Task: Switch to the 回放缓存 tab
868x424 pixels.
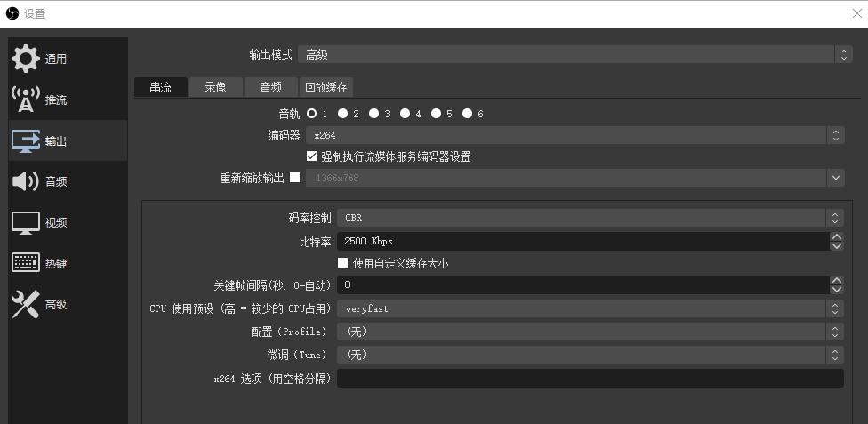Action: click(x=326, y=87)
